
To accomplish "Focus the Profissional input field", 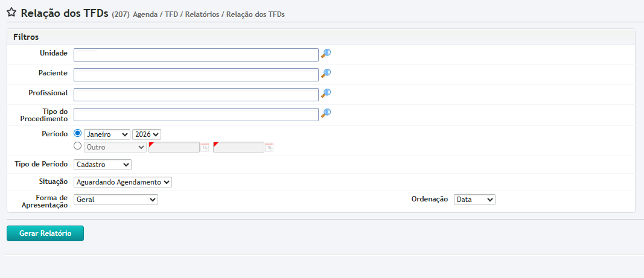I will pyautogui.click(x=196, y=95).
